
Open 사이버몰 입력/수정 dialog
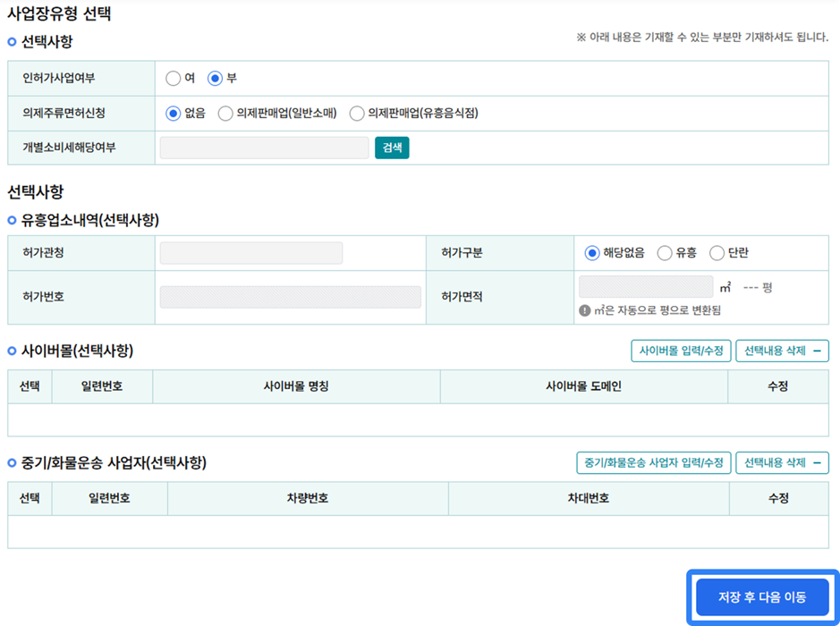pos(681,351)
